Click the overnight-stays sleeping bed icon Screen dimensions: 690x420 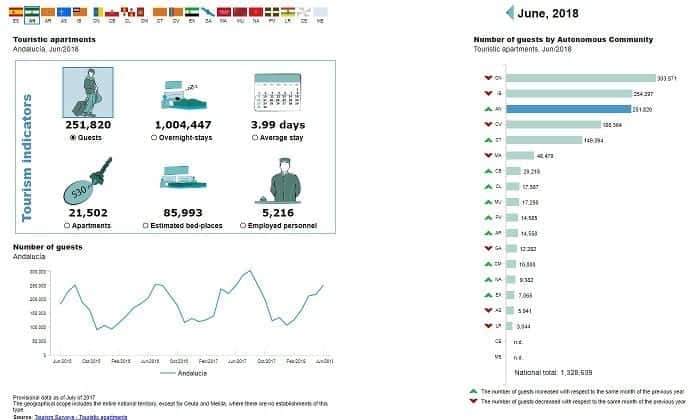[x=186, y=93]
